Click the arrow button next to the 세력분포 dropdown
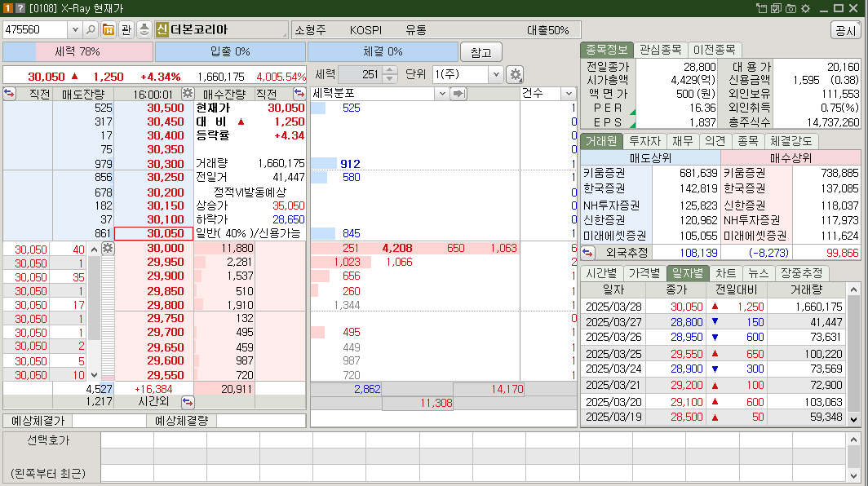 [458, 94]
